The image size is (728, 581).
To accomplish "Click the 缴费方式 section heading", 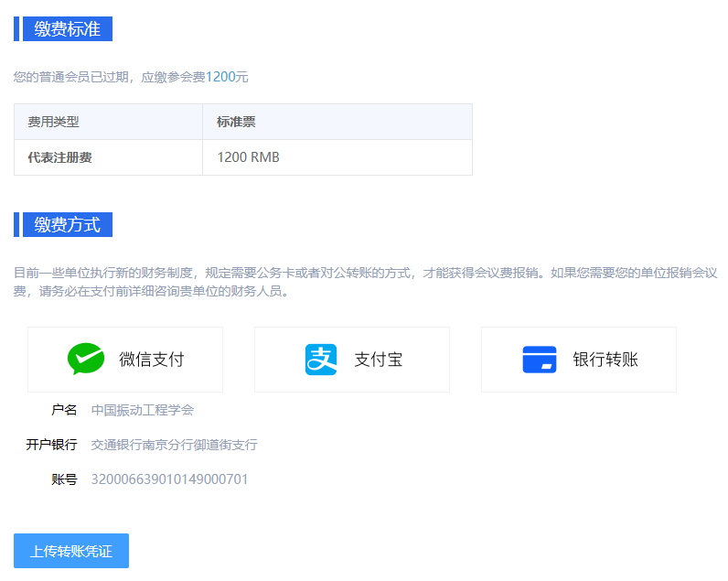I will point(67,225).
